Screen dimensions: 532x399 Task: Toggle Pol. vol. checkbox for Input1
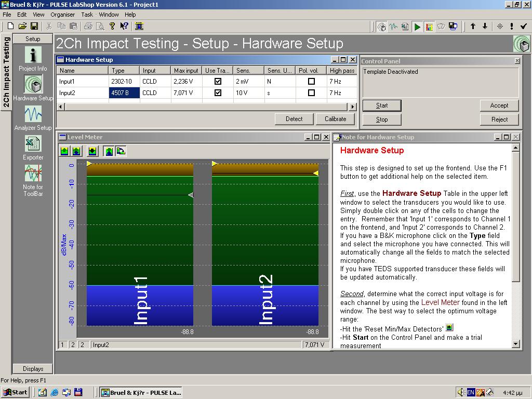[311, 82]
